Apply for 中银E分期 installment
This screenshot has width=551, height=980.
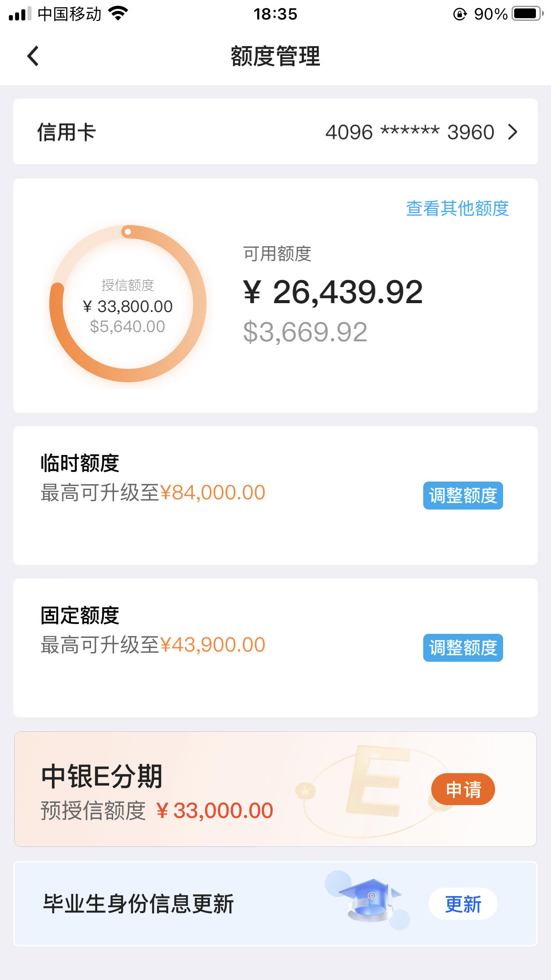(x=463, y=789)
